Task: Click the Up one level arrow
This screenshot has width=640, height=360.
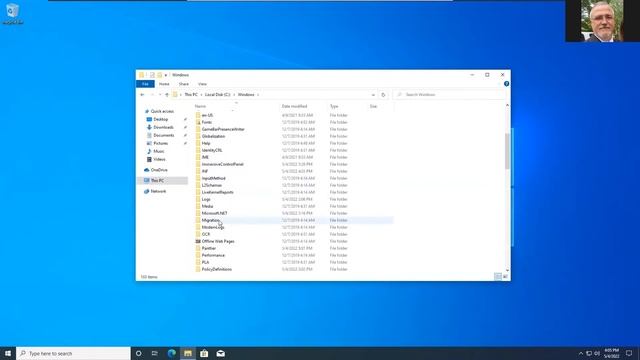Action: coord(167,95)
